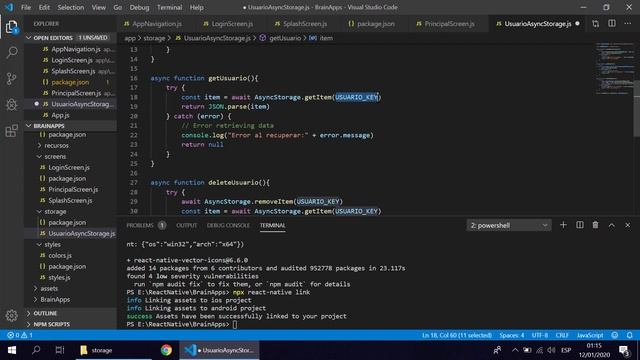Collapse the screens folder

point(55,156)
